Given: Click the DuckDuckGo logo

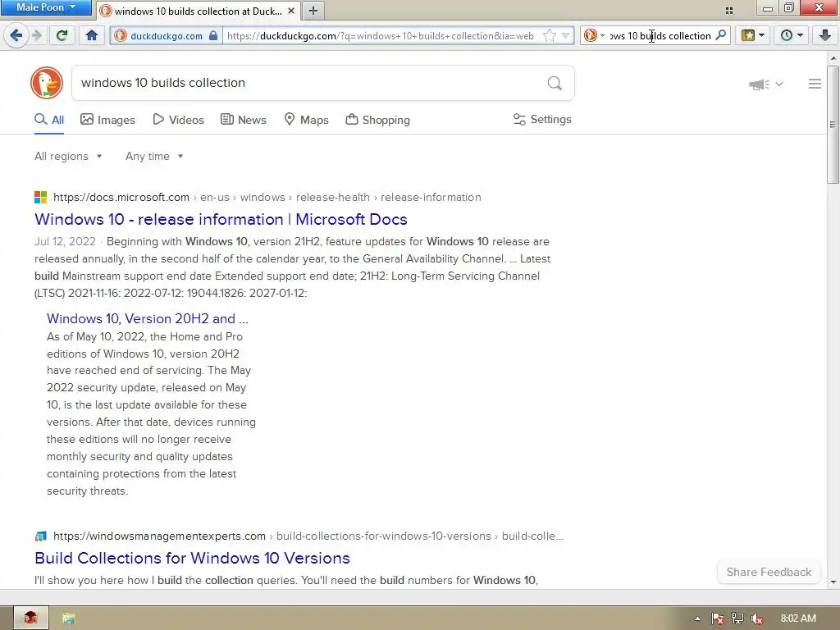Looking at the screenshot, I should 47,83.
